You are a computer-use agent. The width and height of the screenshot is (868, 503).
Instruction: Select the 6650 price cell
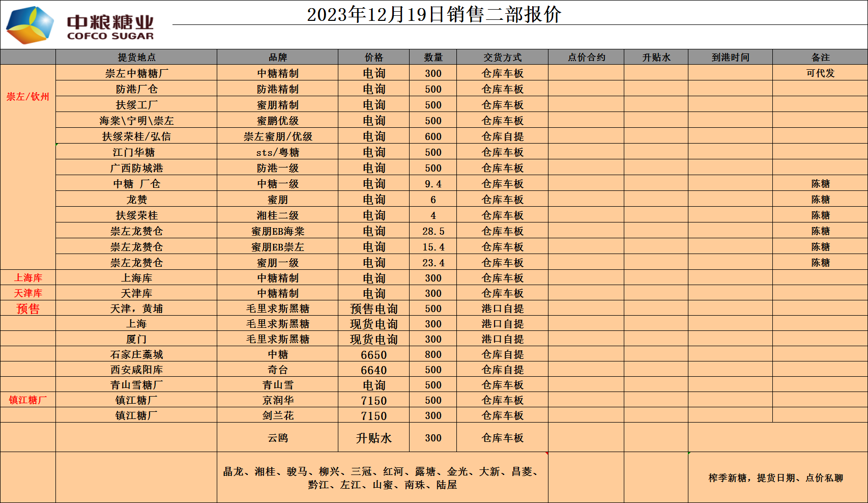tap(373, 355)
